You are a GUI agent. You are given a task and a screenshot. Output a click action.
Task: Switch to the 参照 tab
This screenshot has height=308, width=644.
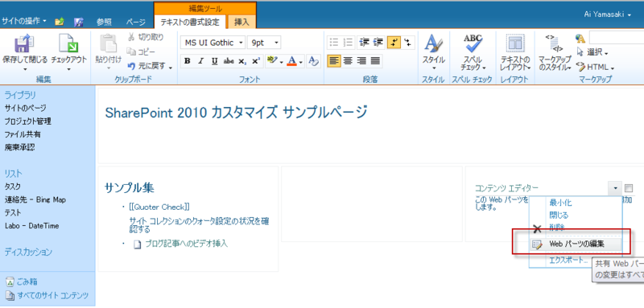pos(105,23)
